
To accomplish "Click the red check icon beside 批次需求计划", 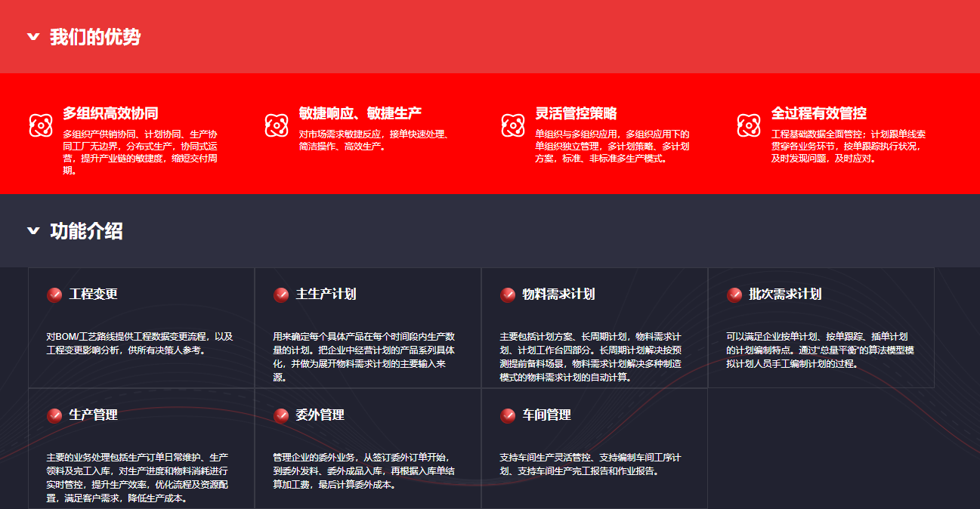I will pyautogui.click(x=734, y=295).
